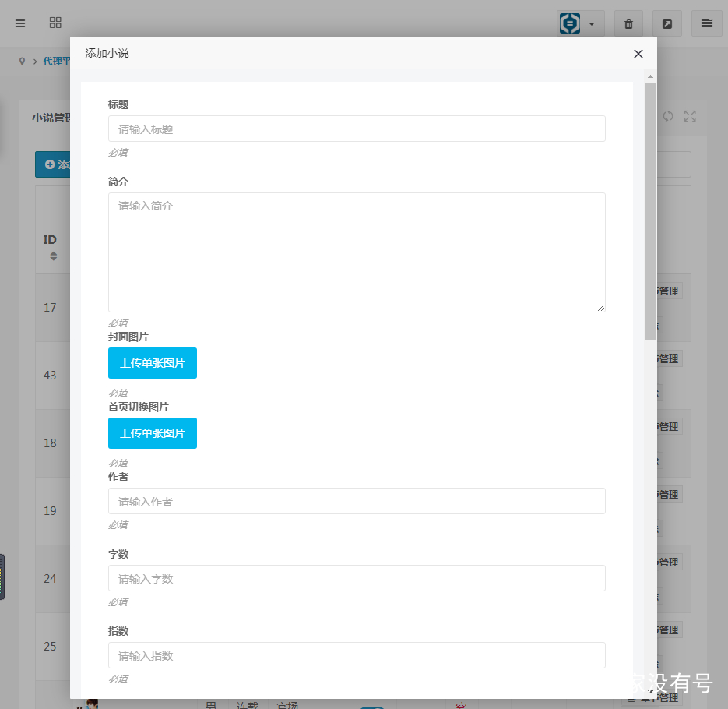Image resolution: width=728 pixels, height=709 pixels.
Task: Toggle the hamburger sidebar menu icon
Action: [20, 23]
